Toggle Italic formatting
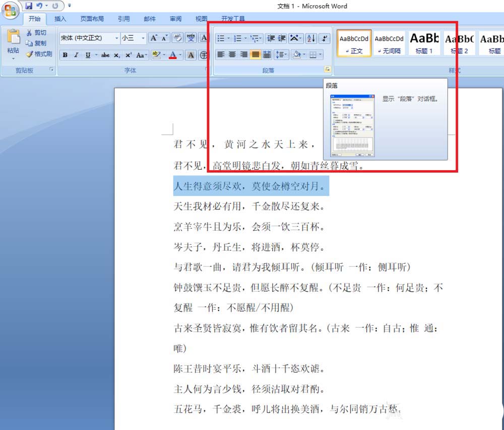Viewport: 504px width, 430px height. point(76,55)
